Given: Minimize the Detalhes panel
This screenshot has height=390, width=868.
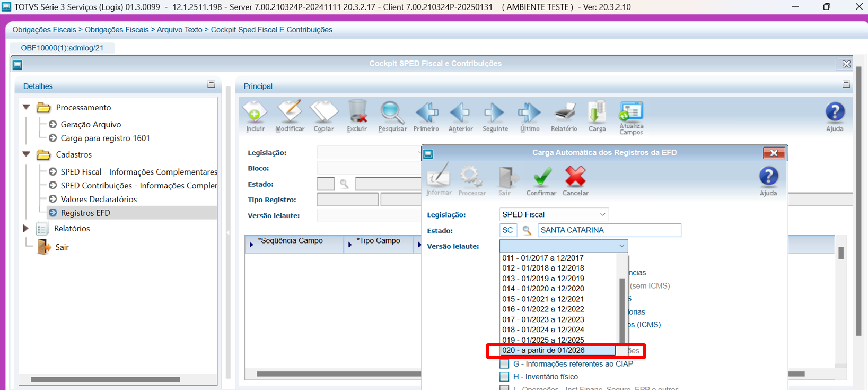Looking at the screenshot, I should click(x=211, y=84).
